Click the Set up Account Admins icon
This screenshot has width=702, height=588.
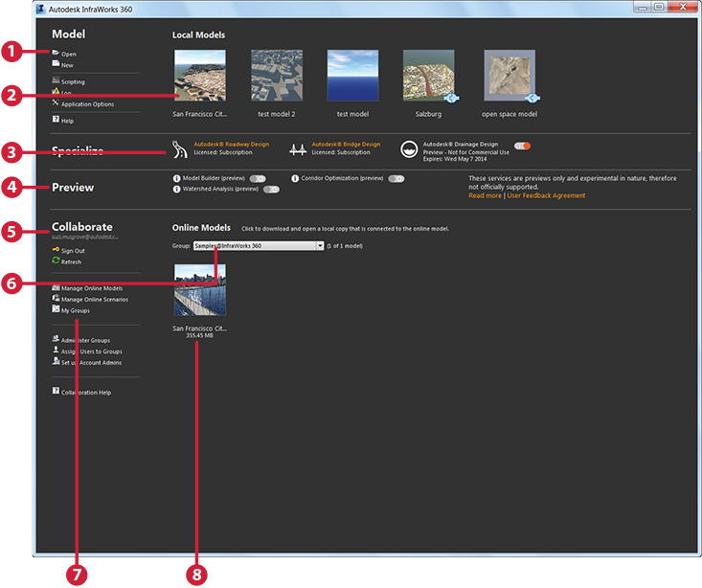pos(56,360)
